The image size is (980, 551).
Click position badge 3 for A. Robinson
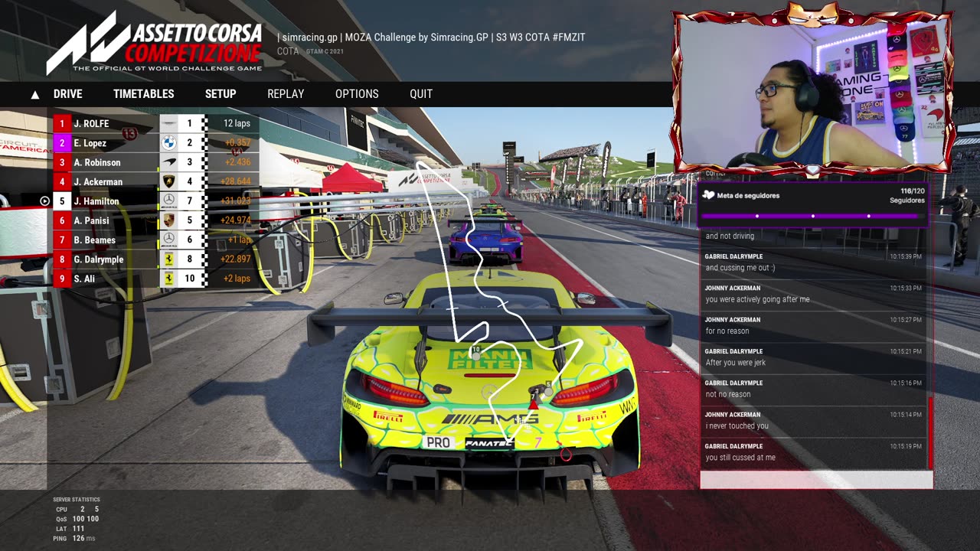click(x=62, y=162)
